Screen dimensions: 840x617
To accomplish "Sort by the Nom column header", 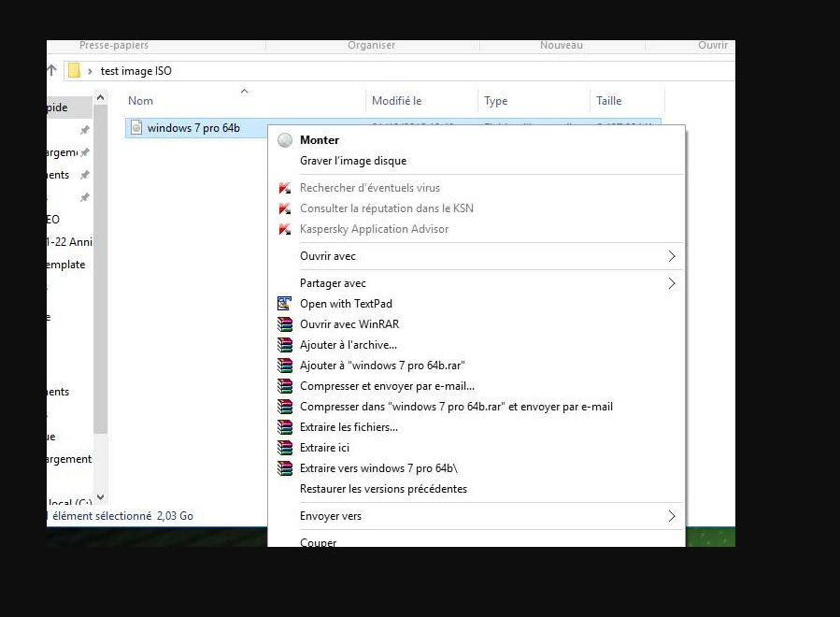I will 140,101.
